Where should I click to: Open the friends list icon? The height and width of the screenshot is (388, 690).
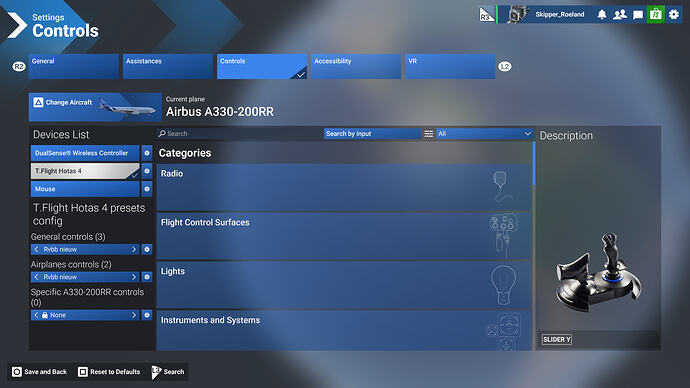coord(620,15)
